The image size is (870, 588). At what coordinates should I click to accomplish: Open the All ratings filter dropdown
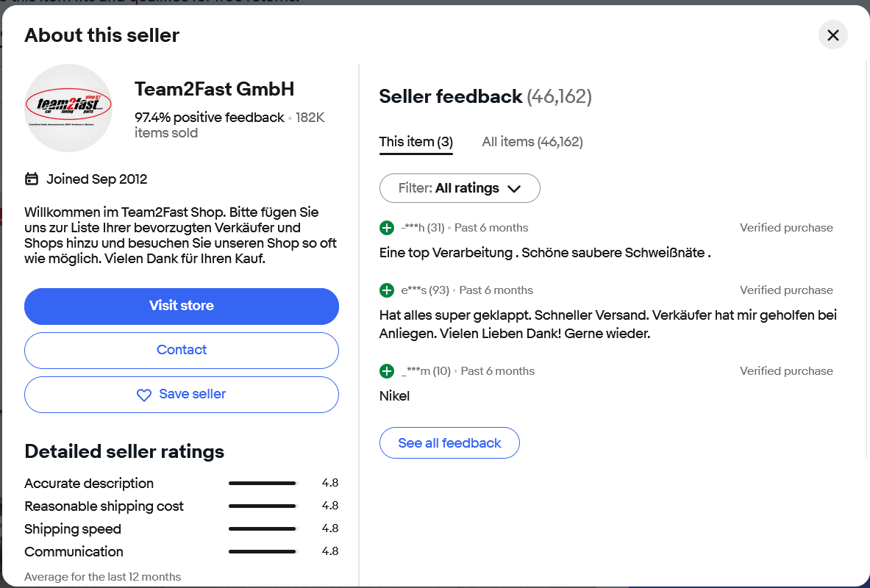tap(459, 188)
